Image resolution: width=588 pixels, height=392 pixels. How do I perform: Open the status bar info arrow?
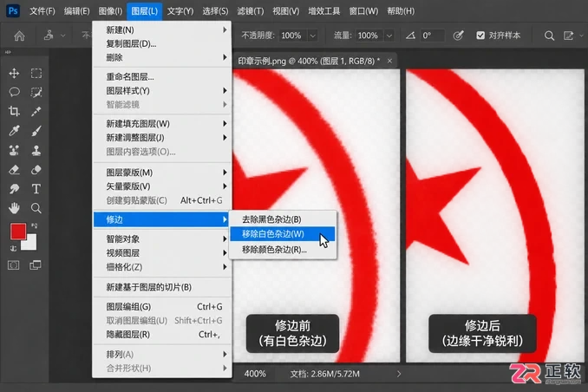(399, 374)
